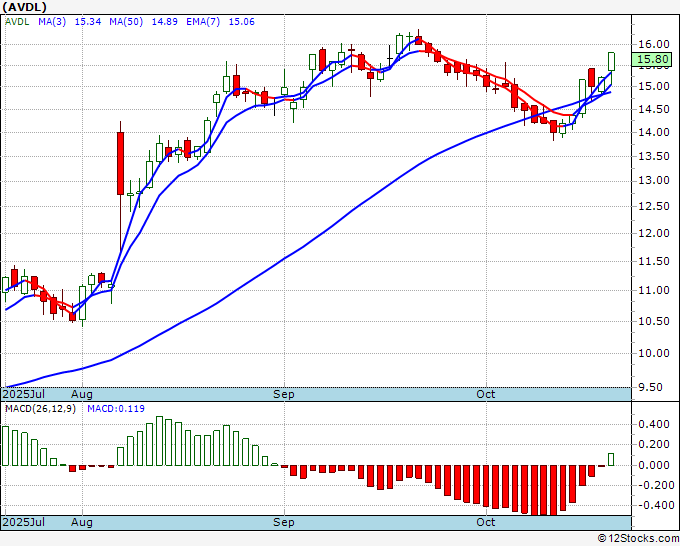
Task: Select the 13.00 price axis label
Action: pos(654,180)
